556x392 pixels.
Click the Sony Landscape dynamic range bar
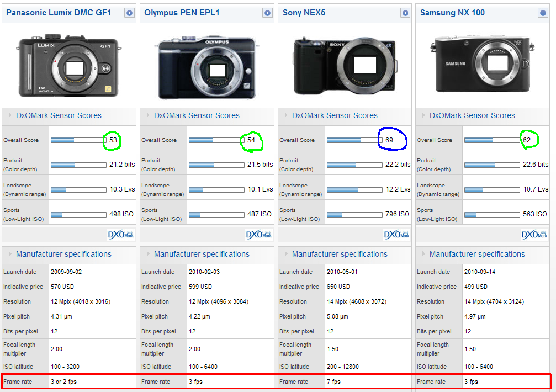[354, 190]
